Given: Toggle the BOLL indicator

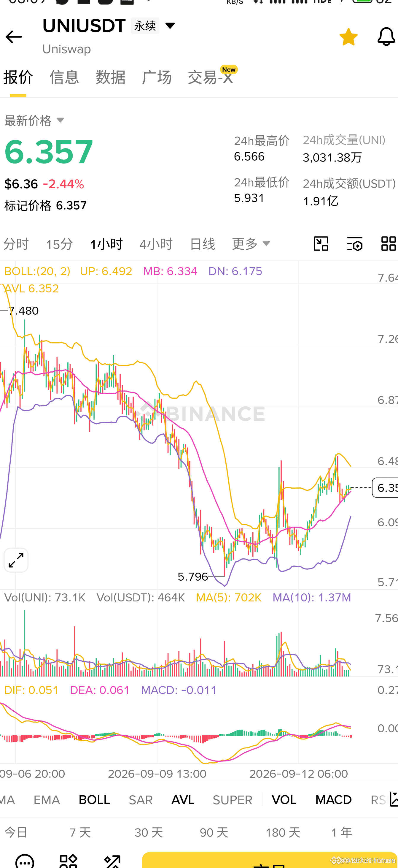Looking at the screenshot, I should (94, 800).
